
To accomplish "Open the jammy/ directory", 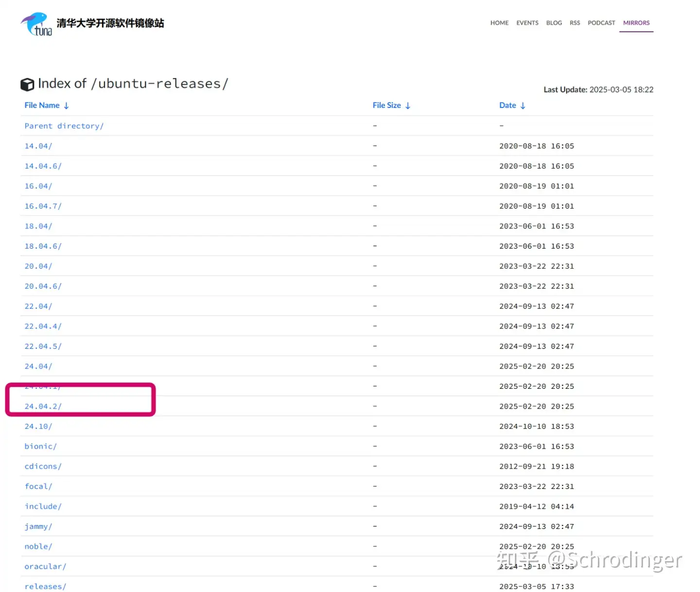I will pyautogui.click(x=38, y=526).
